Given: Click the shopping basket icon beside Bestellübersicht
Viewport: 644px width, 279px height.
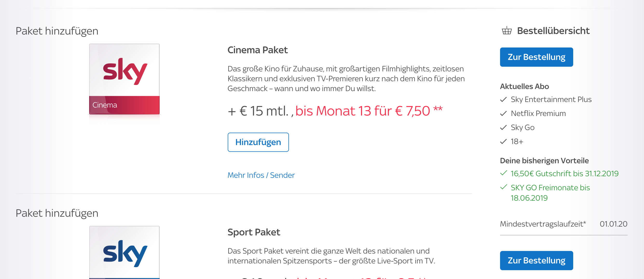Looking at the screenshot, I should coord(507,31).
